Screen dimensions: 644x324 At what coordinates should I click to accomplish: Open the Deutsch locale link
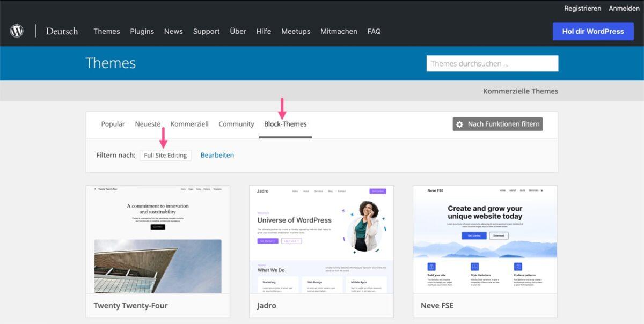[x=62, y=31]
